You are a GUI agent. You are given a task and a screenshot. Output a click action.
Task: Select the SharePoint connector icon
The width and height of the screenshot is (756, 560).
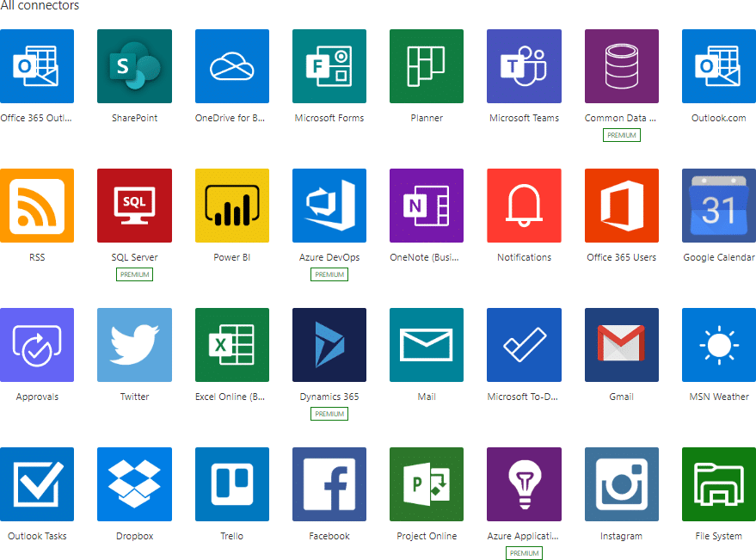tap(134, 66)
